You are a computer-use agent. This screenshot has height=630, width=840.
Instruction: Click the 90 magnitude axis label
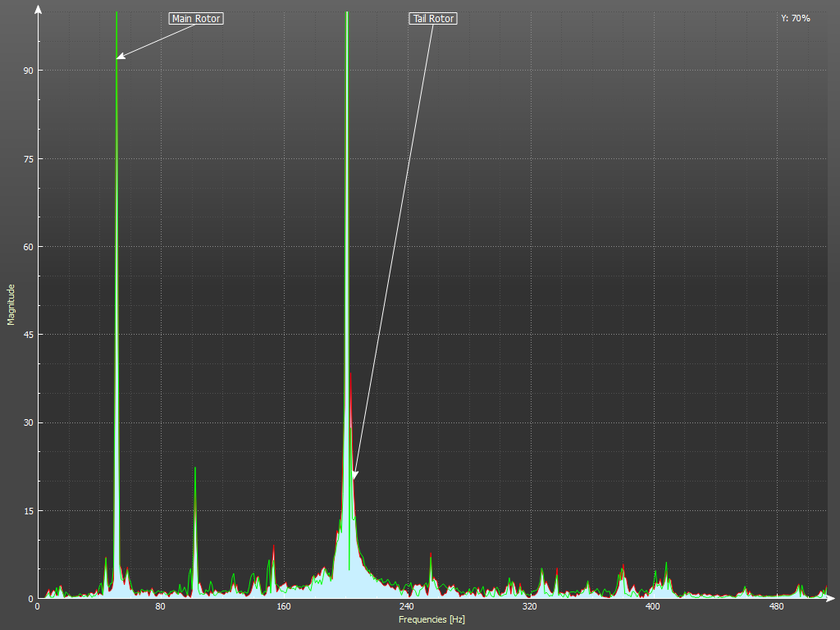[27, 71]
